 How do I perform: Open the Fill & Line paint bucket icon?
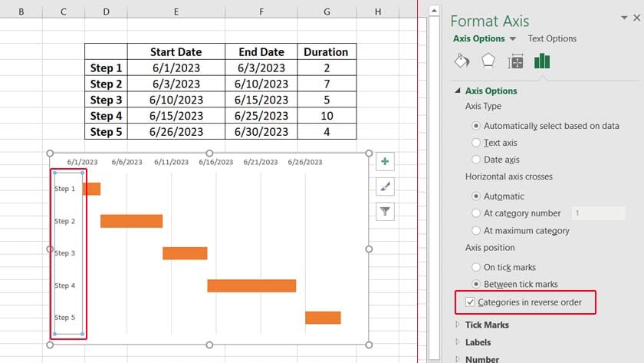[462, 61]
